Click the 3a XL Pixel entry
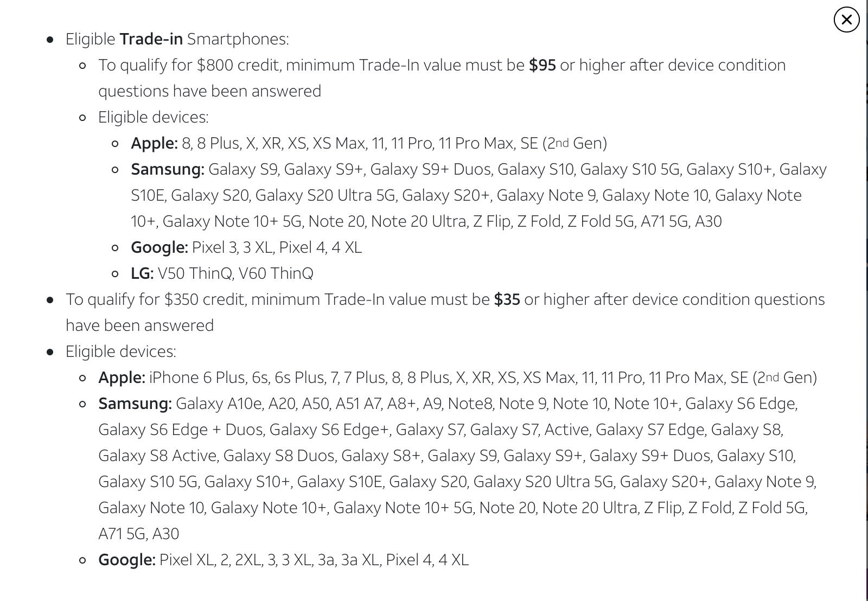This screenshot has width=868, height=601. coord(360,560)
